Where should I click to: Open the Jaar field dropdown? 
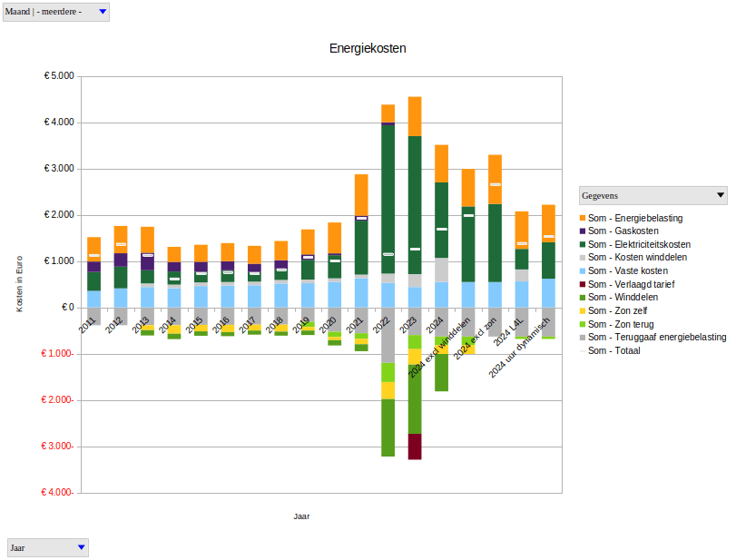click(82, 547)
